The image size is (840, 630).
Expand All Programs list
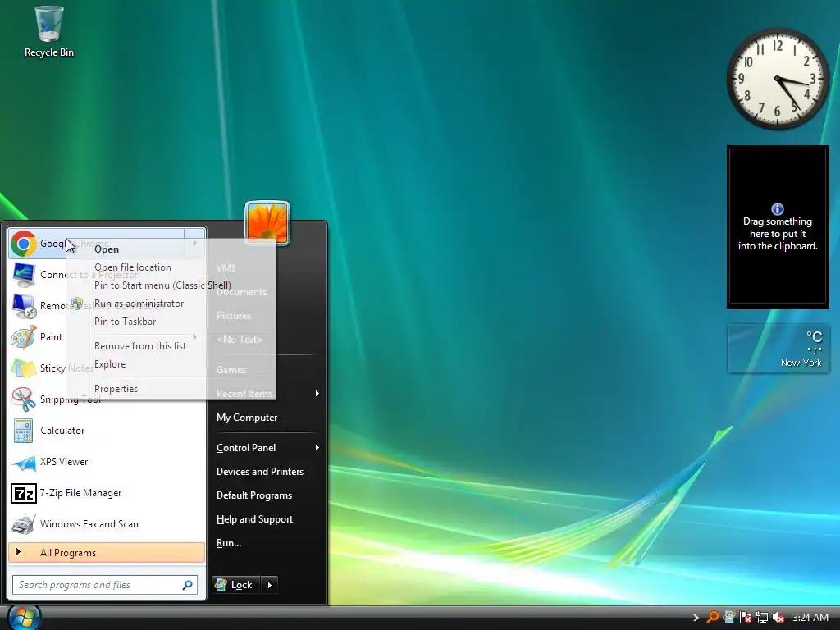coord(107,553)
